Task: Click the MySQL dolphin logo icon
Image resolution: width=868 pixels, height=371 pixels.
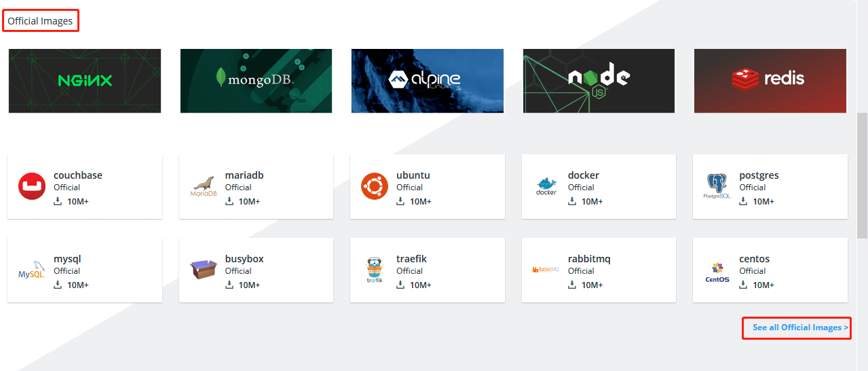Action: pyautogui.click(x=32, y=270)
